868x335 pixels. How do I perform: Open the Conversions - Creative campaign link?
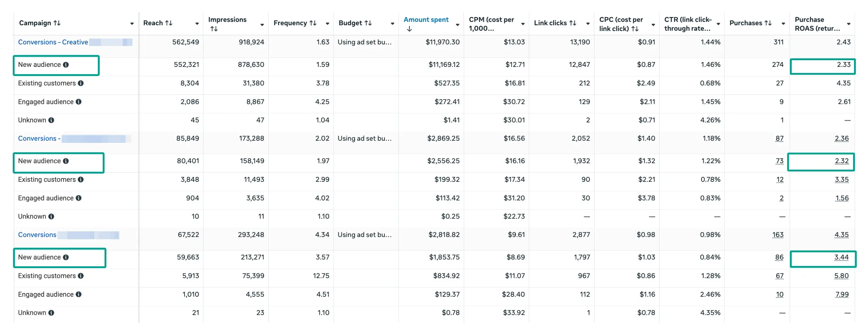pyautogui.click(x=53, y=42)
